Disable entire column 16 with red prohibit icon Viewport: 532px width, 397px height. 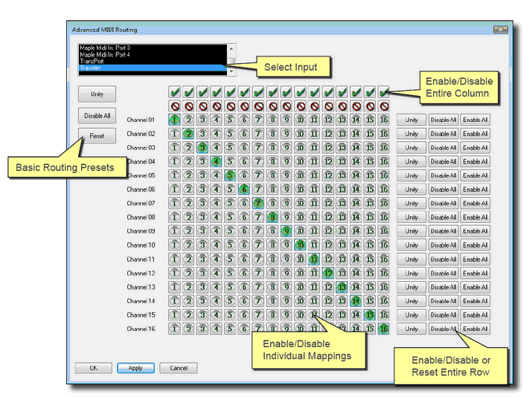click(x=384, y=106)
